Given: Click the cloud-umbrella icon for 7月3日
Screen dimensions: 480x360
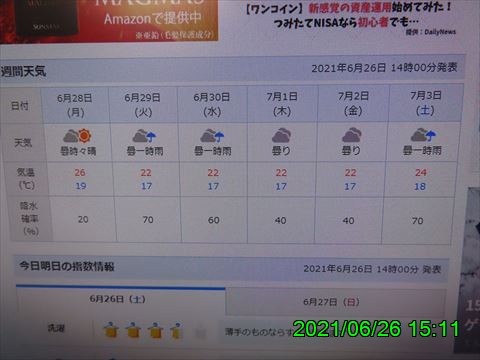Looking at the screenshot, I should [x=423, y=135].
